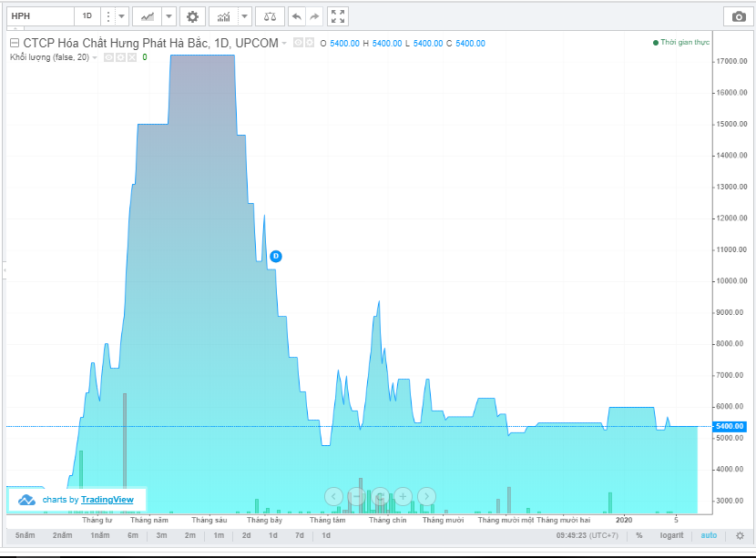Expand dropdown after CTCP Hóa Chất title
This screenshot has height=558, width=756.
coord(284,43)
